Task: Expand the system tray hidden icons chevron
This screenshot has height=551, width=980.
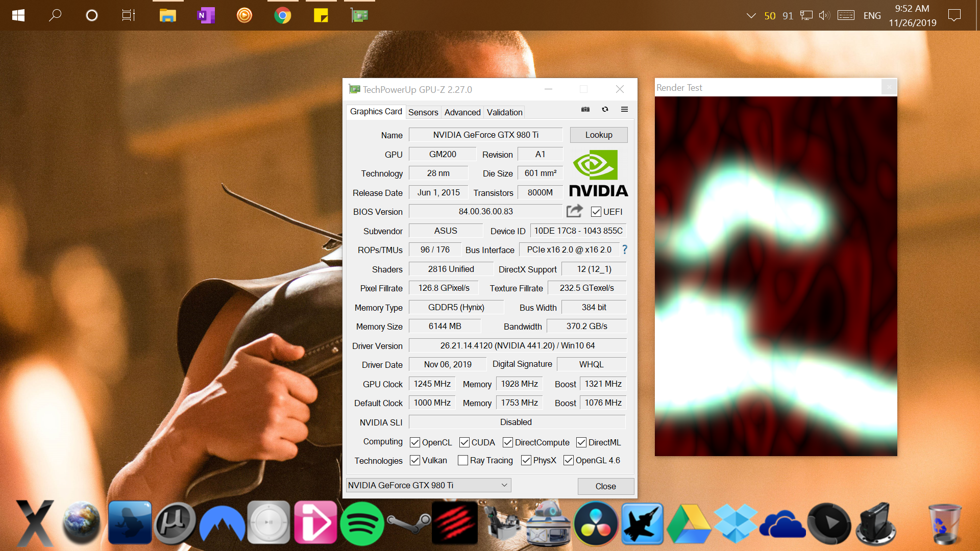Action: tap(751, 15)
